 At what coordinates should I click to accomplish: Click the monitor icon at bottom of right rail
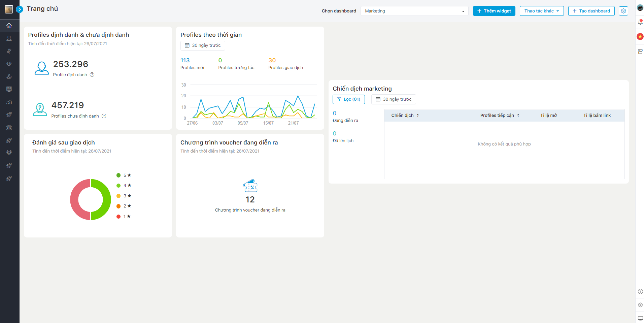pyautogui.click(x=641, y=318)
